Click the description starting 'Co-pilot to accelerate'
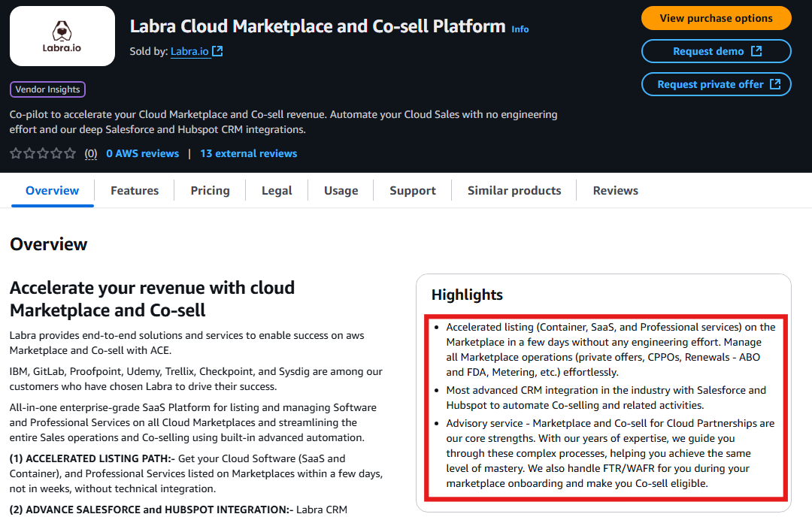Screen dimensions: 812x517 click(283, 122)
